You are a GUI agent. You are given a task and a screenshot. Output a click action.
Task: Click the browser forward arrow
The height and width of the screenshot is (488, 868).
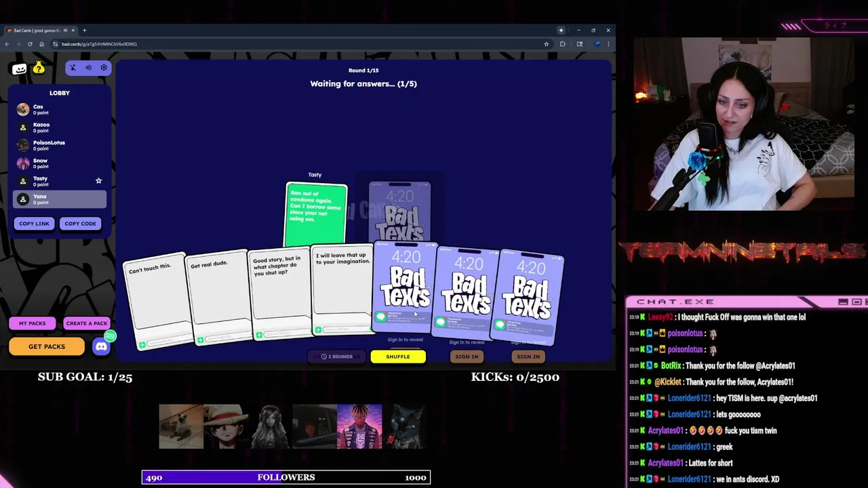coord(18,44)
